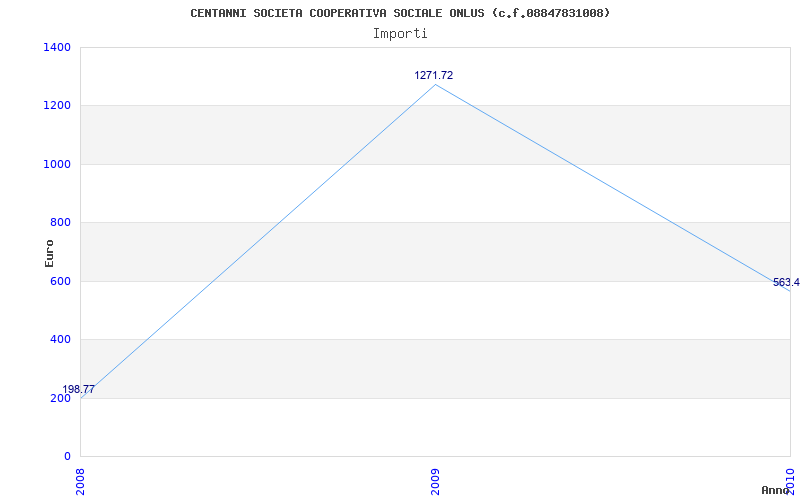
Task: Click the 1200 y-axis tick label
Action: 57,106
